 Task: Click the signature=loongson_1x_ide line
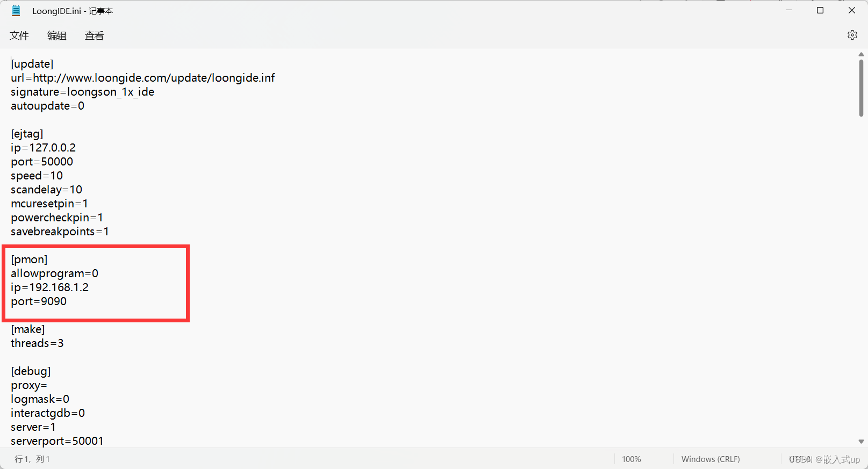(x=83, y=92)
